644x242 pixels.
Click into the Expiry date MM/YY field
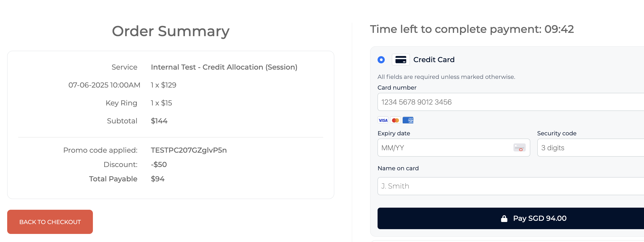(445, 148)
